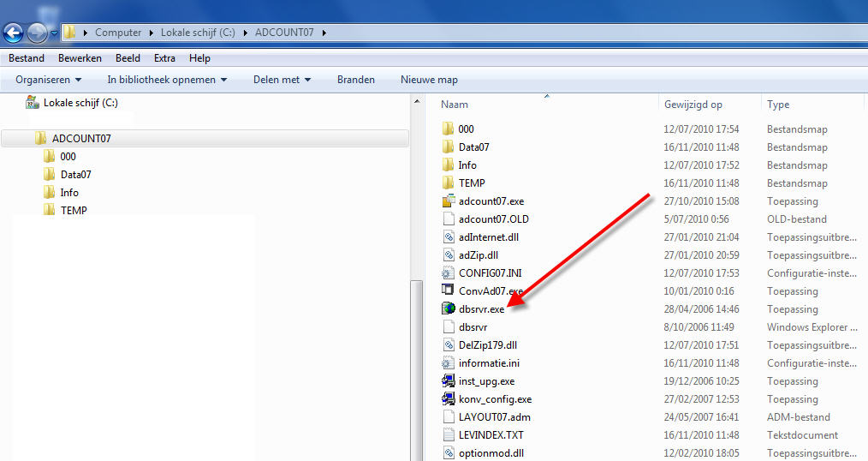Image resolution: width=868 pixels, height=461 pixels.
Task: Click the folder icon in address bar
Action: click(x=69, y=33)
